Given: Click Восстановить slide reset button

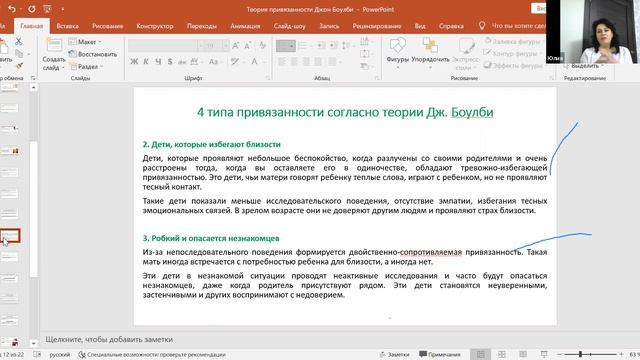Looking at the screenshot, I should 93,54.
